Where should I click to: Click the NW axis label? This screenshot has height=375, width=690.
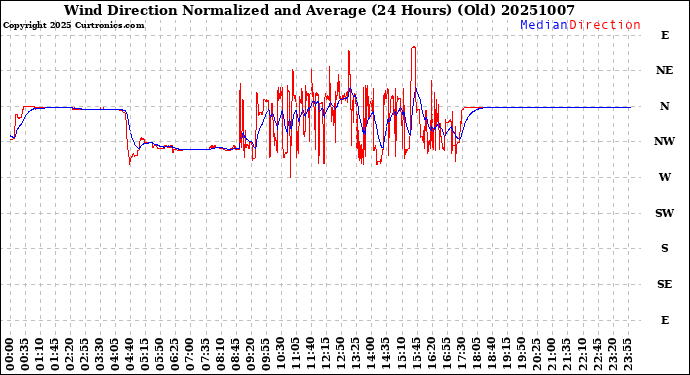point(664,141)
